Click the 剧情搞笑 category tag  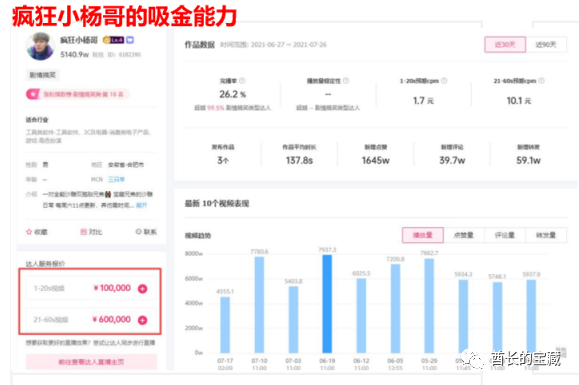42,75
